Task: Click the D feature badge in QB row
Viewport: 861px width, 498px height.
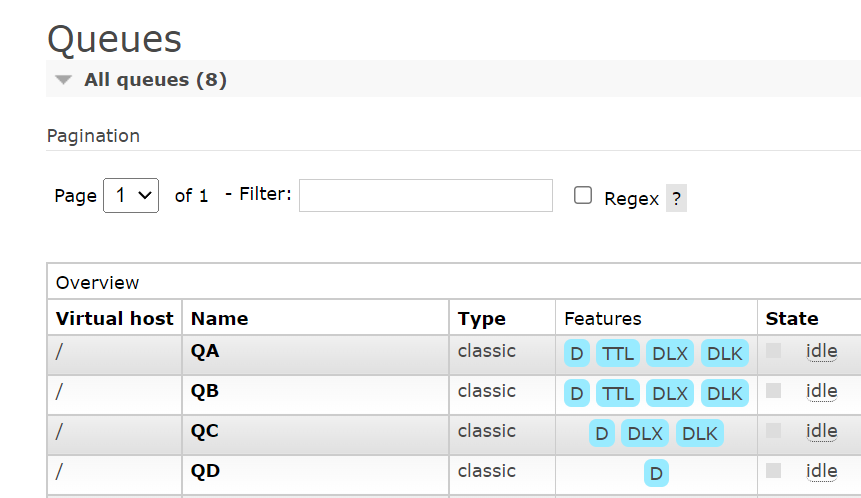Action: [x=577, y=393]
